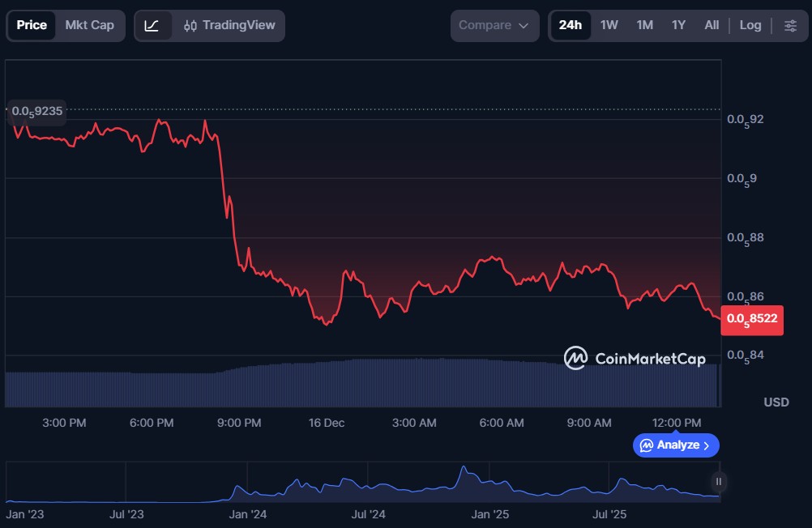Click the CoinMarketCap logo watermark
Viewport: 812px width, 528px height.
[x=635, y=358]
